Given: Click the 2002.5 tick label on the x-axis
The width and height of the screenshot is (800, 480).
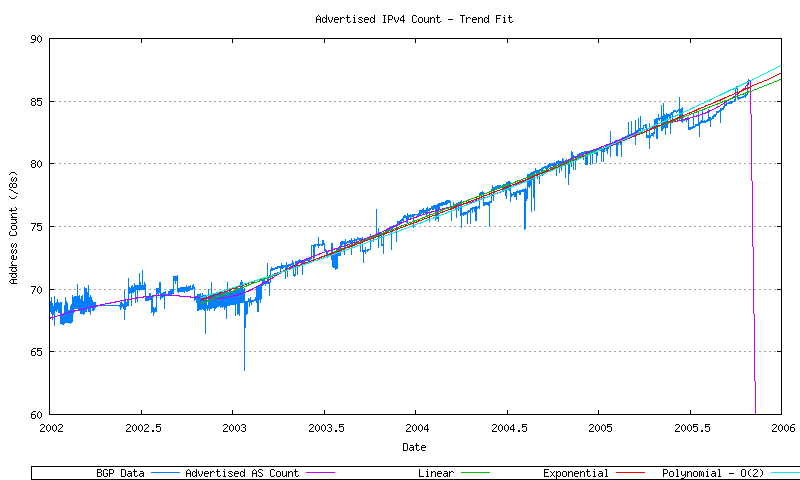Looking at the screenshot, I should click(x=141, y=428).
